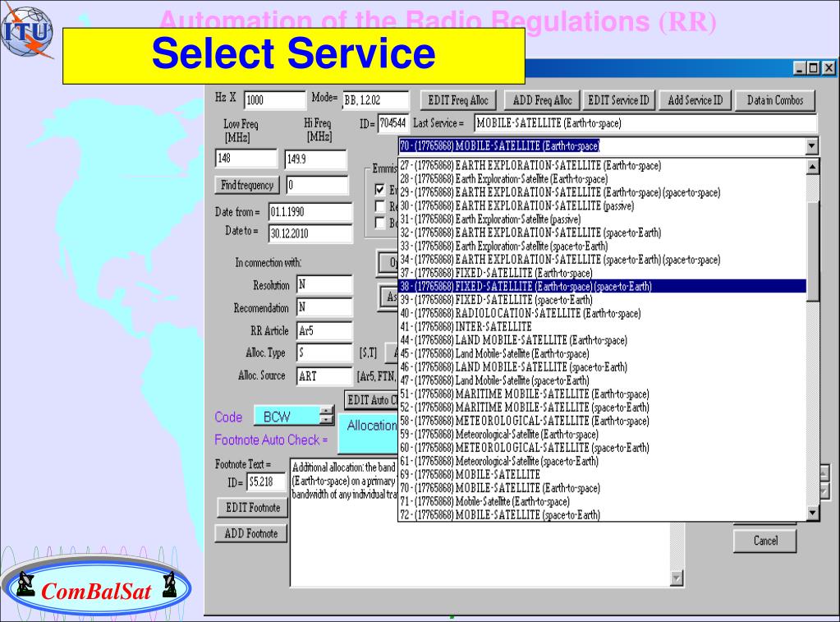The width and height of the screenshot is (840, 622).
Task: Select 51 MARITIME MOBILE-SATELLITE (Earth-to-space)
Action: click(603, 394)
